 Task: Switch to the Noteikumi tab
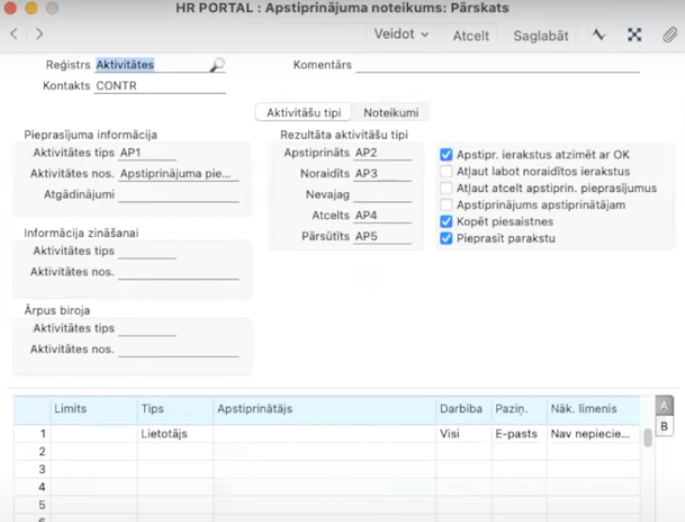click(x=391, y=113)
